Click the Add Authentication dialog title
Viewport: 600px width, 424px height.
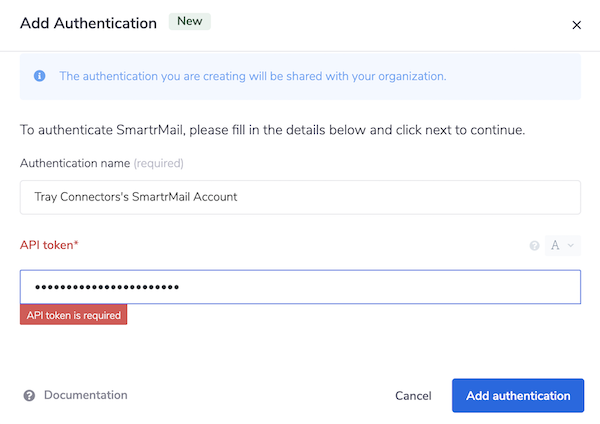point(88,23)
